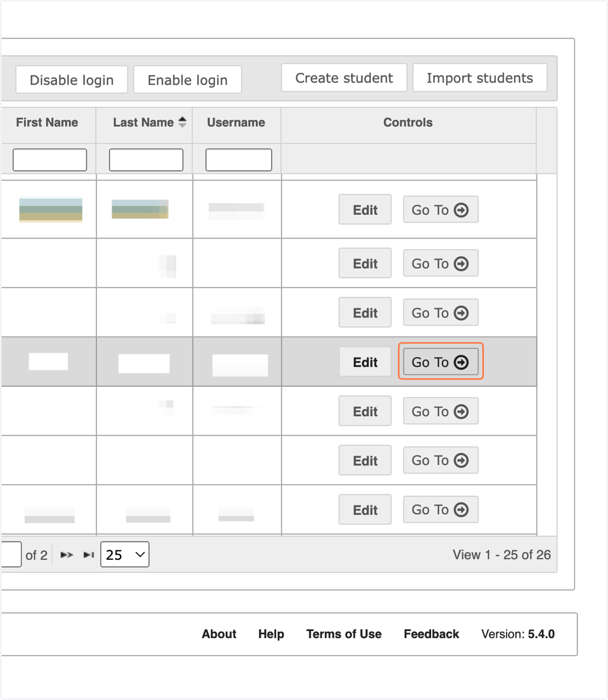This screenshot has width=608, height=700.
Task: Click Go To in the second student row
Action: 441,263
